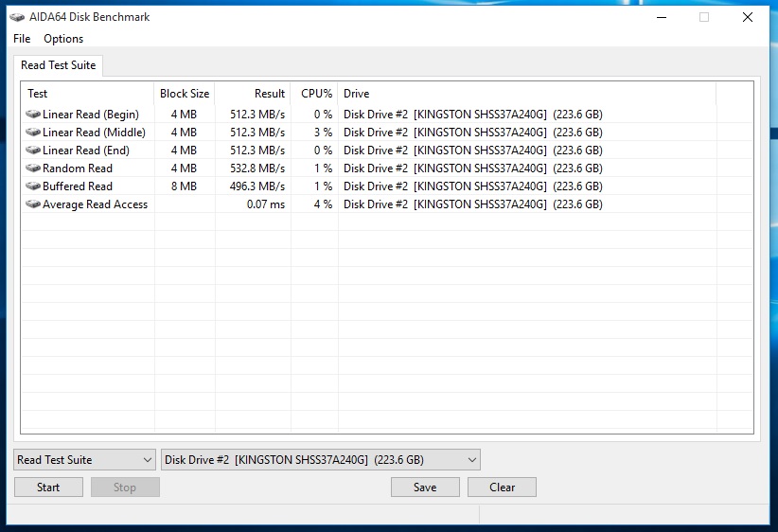778x532 pixels.
Task: Select the Linear Read (Middle) row label
Action: point(95,132)
